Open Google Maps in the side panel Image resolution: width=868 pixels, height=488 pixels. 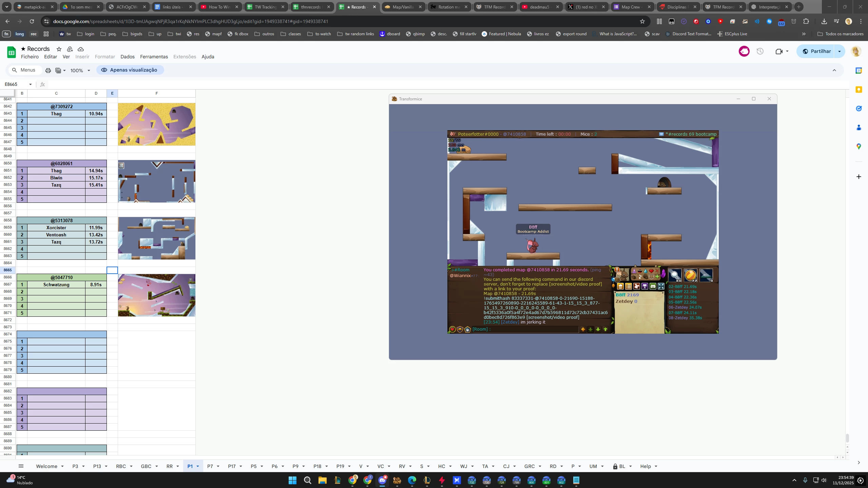click(x=859, y=147)
